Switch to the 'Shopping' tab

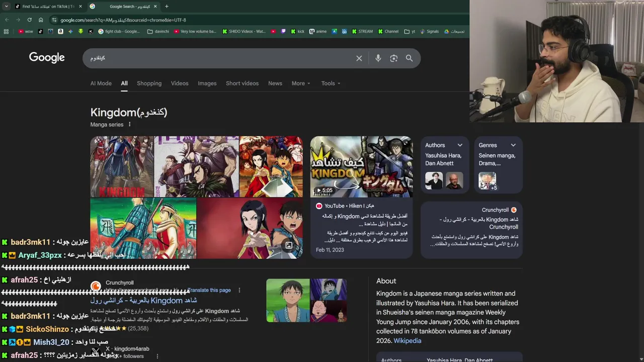pyautogui.click(x=149, y=83)
